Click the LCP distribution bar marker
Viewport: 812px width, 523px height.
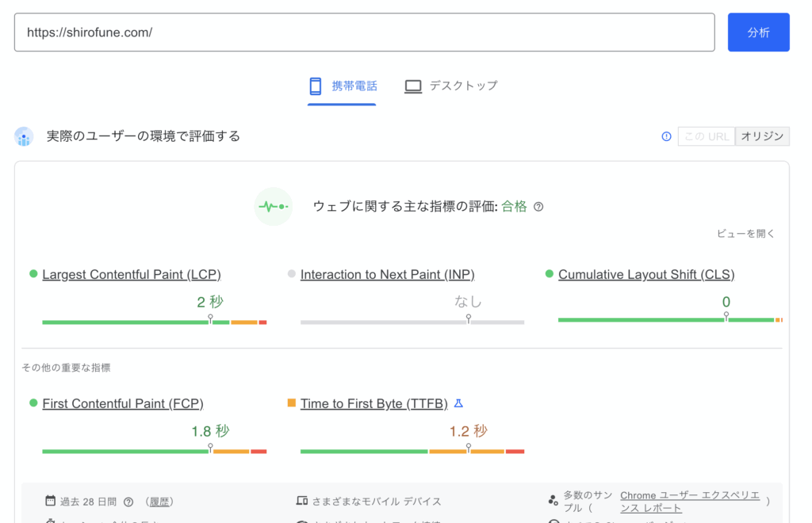coord(210,319)
